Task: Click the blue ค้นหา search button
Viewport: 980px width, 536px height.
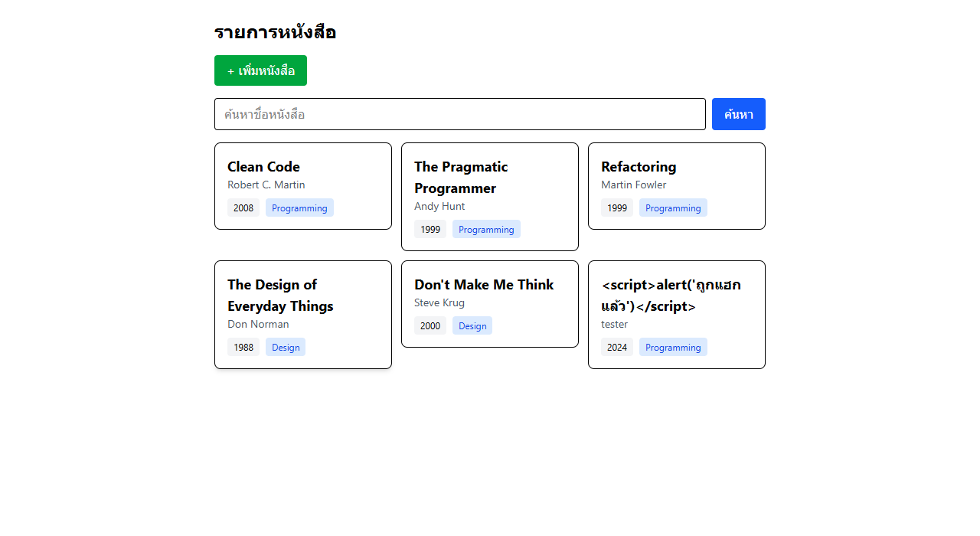Action: 739,114
